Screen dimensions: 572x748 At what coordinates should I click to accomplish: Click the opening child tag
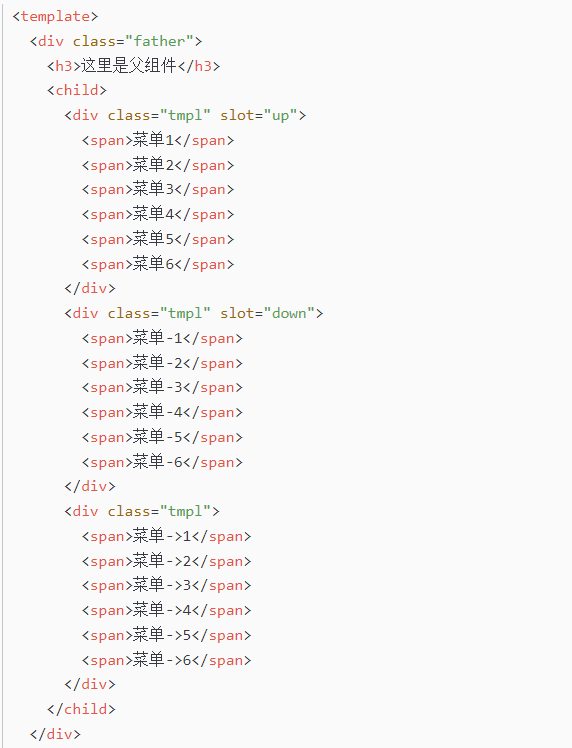pos(77,90)
